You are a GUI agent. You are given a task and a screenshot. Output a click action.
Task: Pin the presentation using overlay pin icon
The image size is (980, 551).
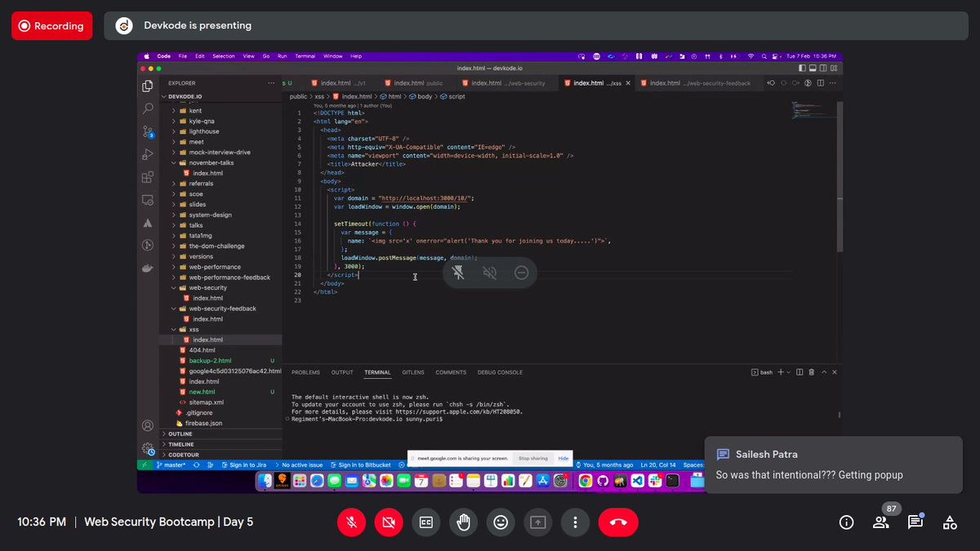click(x=458, y=273)
